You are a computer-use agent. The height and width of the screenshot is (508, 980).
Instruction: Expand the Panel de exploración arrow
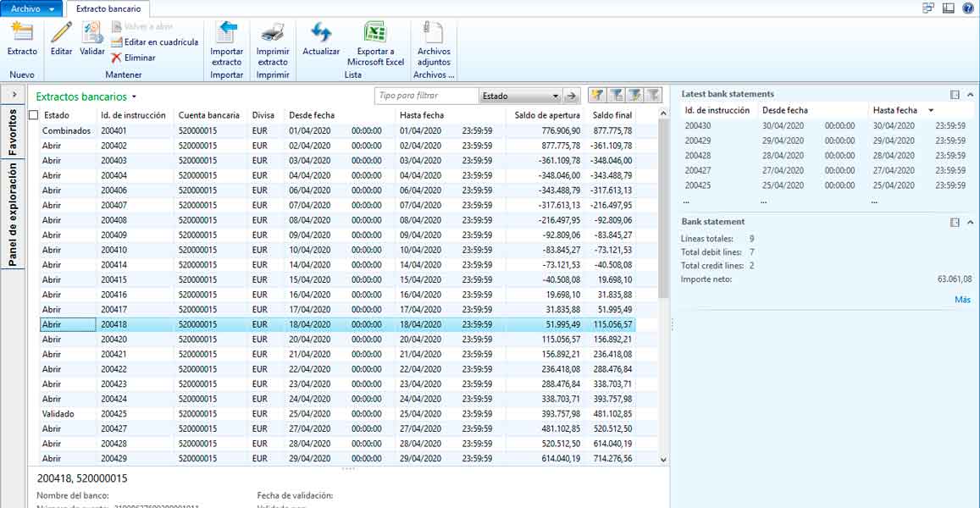[x=13, y=95]
